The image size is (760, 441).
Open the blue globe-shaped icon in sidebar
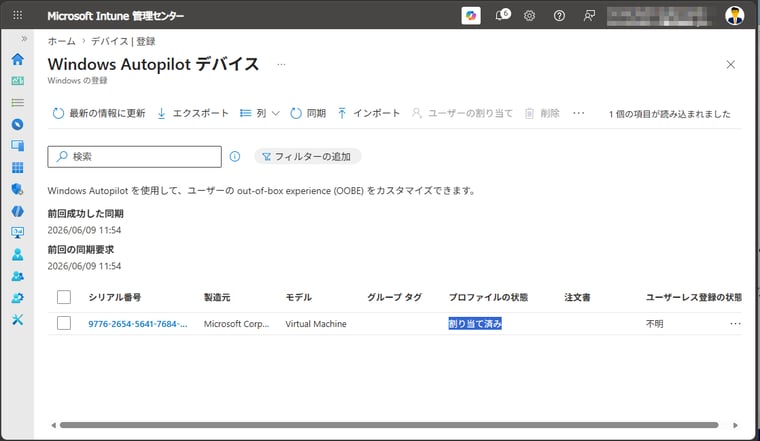(x=17, y=211)
